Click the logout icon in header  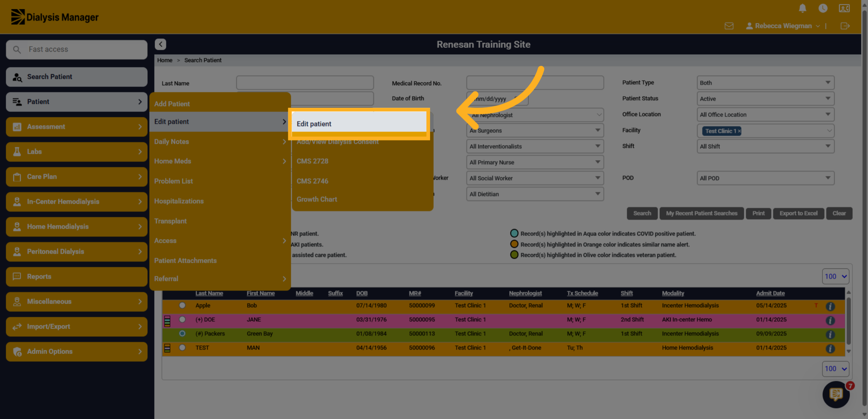(845, 26)
